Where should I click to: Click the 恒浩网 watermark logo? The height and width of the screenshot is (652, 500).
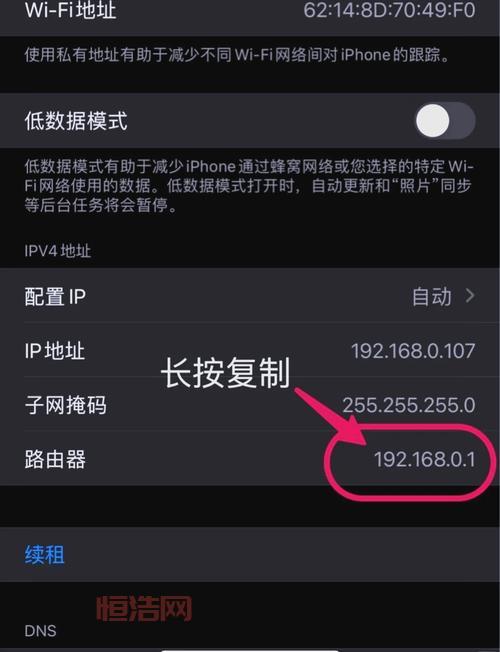pyautogui.click(x=144, y=609)
